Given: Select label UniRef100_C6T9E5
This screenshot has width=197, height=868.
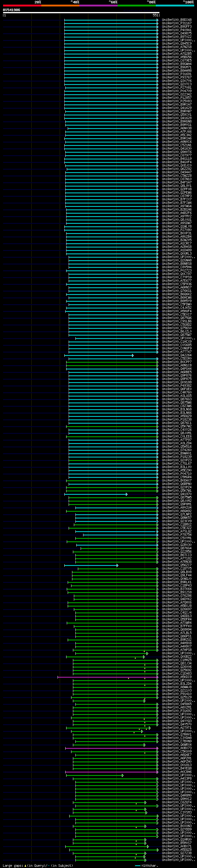Looking at the screenshot, I should pos(176,61).
